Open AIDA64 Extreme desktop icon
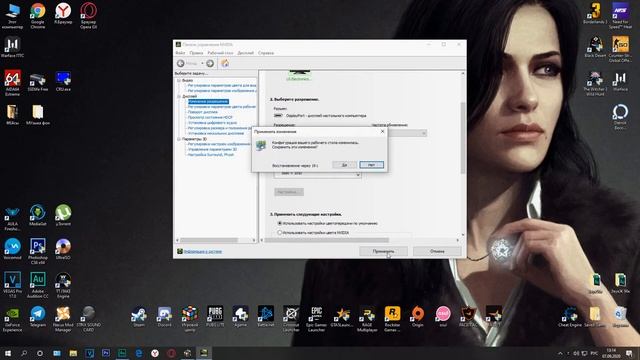640x360 pixels. coord(12,83)
